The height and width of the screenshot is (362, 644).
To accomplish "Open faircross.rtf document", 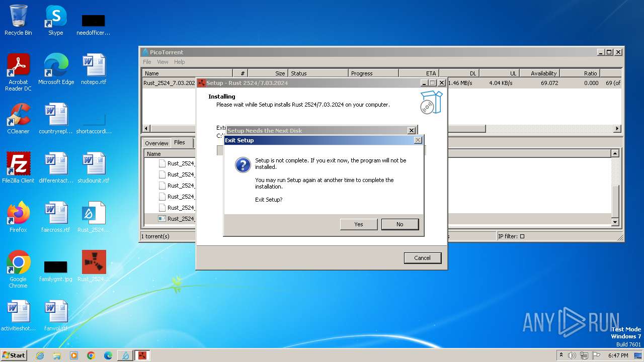I will click(x=56, y=217).
